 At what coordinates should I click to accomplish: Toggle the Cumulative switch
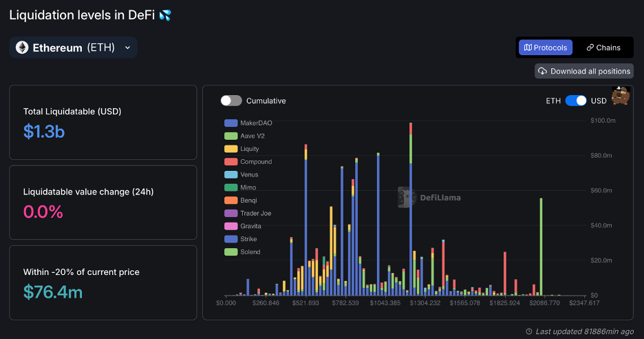pyautogui.click(x=231, y=101)
